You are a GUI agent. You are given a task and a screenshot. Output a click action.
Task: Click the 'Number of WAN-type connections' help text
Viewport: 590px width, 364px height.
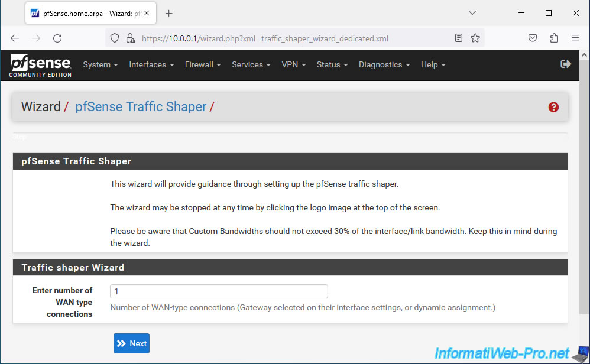[x=303, y=308]
